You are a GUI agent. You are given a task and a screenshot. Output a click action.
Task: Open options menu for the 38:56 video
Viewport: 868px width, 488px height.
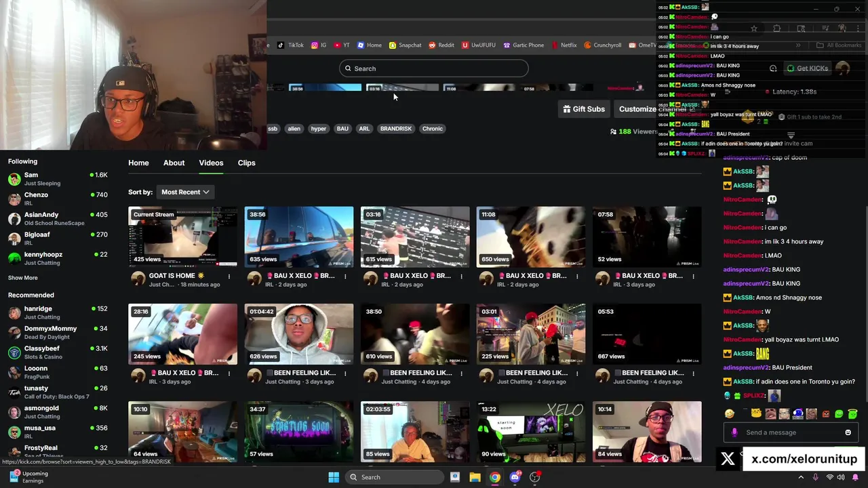(x=345, y=277)
